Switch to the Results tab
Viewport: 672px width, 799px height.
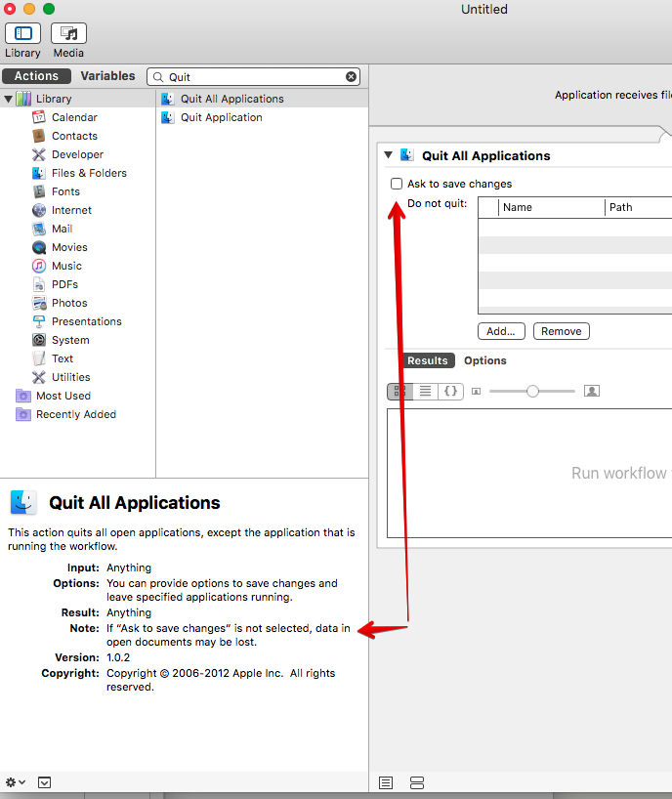tap(428, 360)
